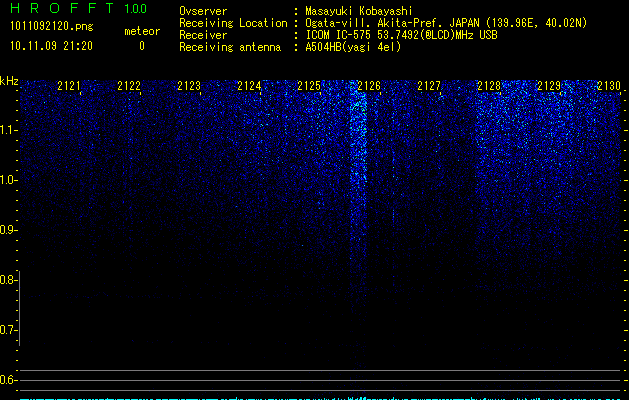Viewport: 629px width, 400px height.
Task: Click the Receiving antenna label
Action: [230, 47]
